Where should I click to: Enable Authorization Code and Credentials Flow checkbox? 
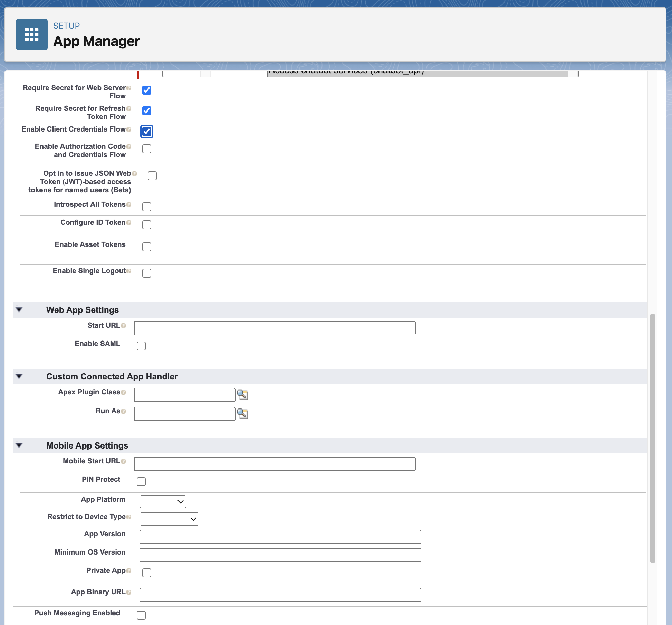147,149
